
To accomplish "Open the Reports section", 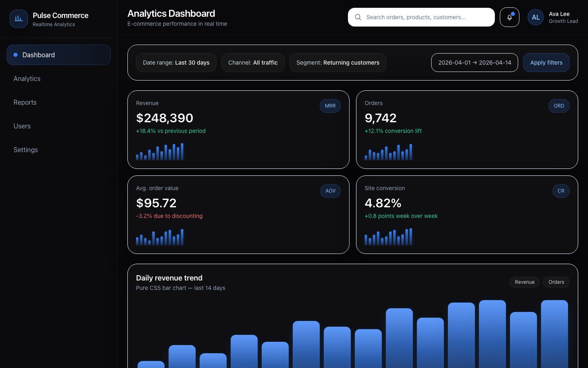I will point(25,102).
